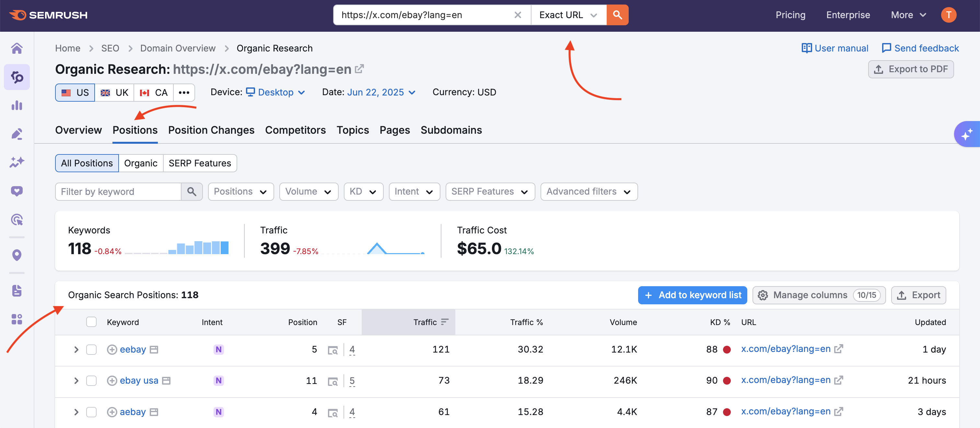Click the Add to keyword list button
The height and width of the screenshot is (428, 980).
[x=692, y=295]
